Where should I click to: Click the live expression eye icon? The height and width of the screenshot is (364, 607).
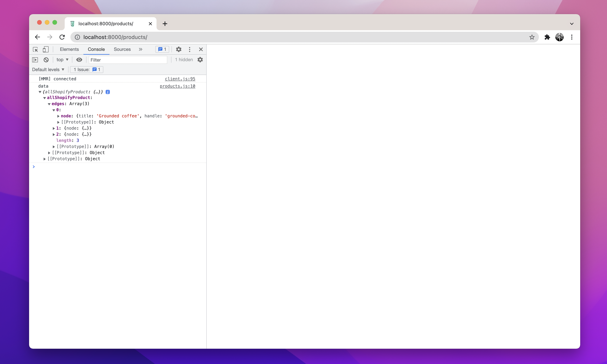tap(79, 60)
